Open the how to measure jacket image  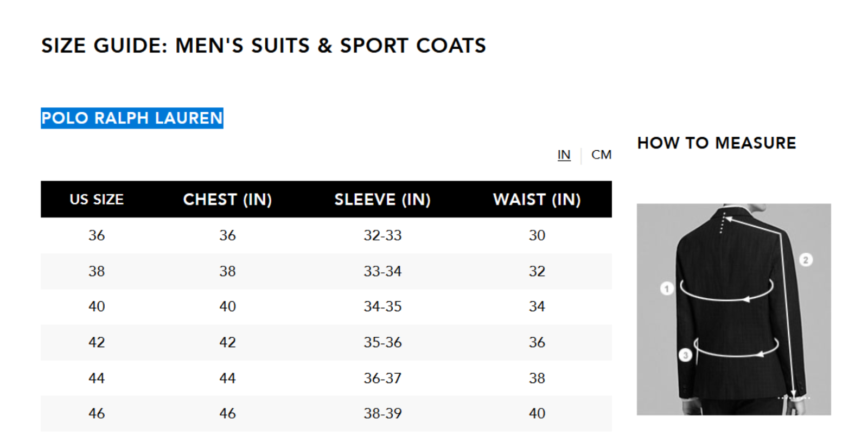click(733, 309)
